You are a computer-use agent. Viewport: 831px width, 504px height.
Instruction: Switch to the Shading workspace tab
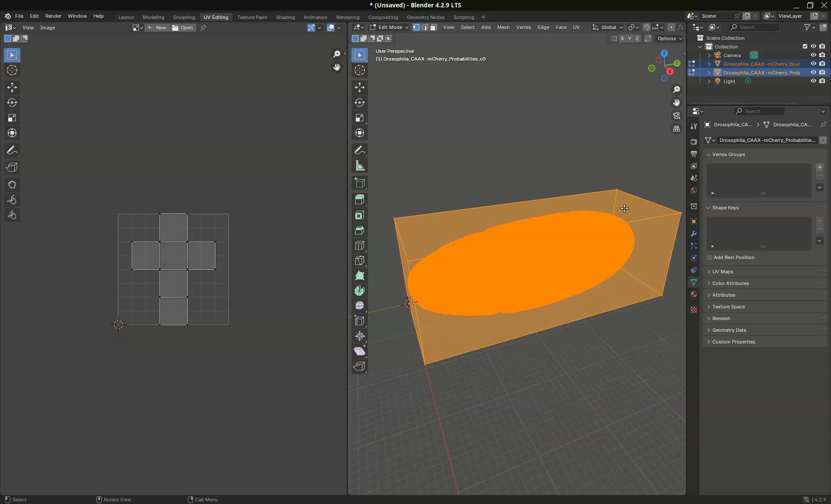tap(285, 17)
